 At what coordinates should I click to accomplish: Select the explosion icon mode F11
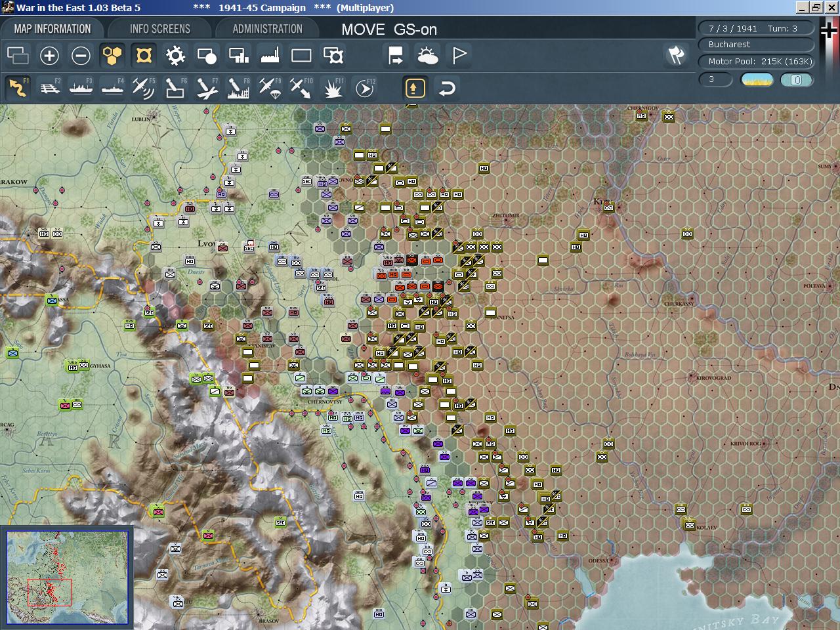coord(333,88)
